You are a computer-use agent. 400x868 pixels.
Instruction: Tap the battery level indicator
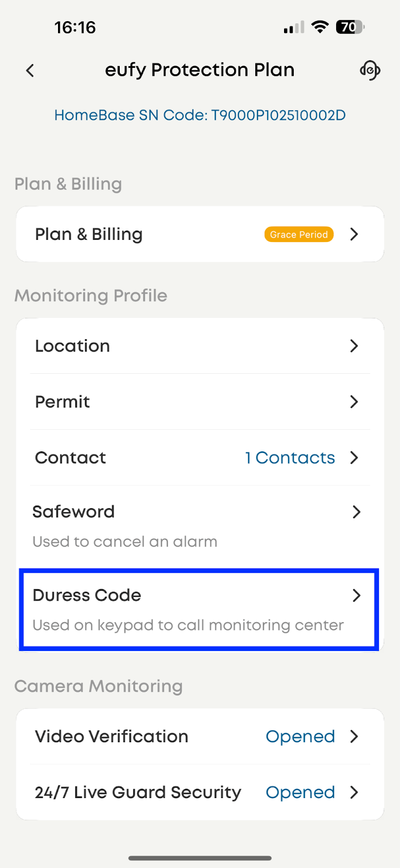pyautogui.click(x=350, y=27)
